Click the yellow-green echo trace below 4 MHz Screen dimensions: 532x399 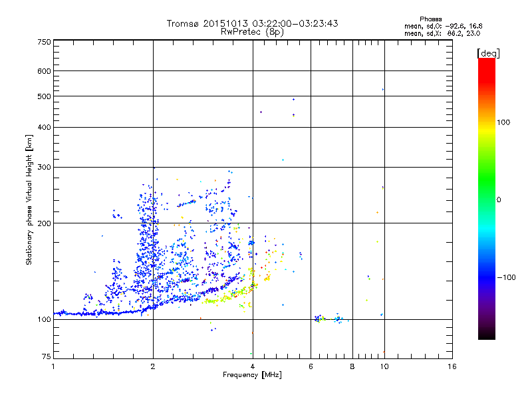[229, 295]
